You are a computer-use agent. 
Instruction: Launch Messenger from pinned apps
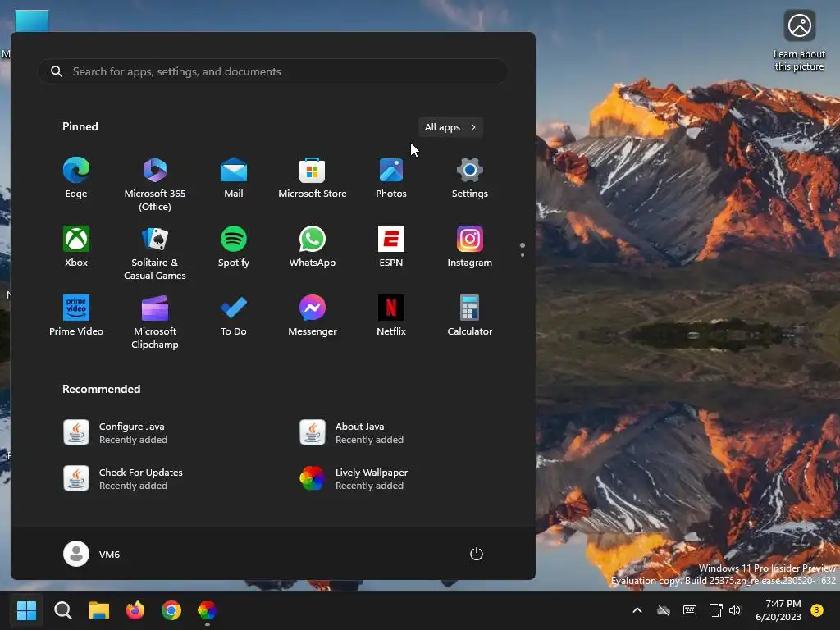tap(313, 316)
